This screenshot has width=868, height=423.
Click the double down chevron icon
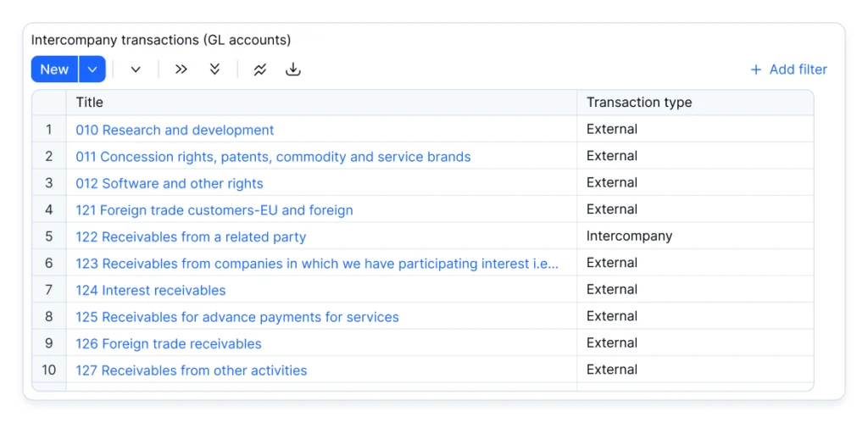click(x=214, y=70)
